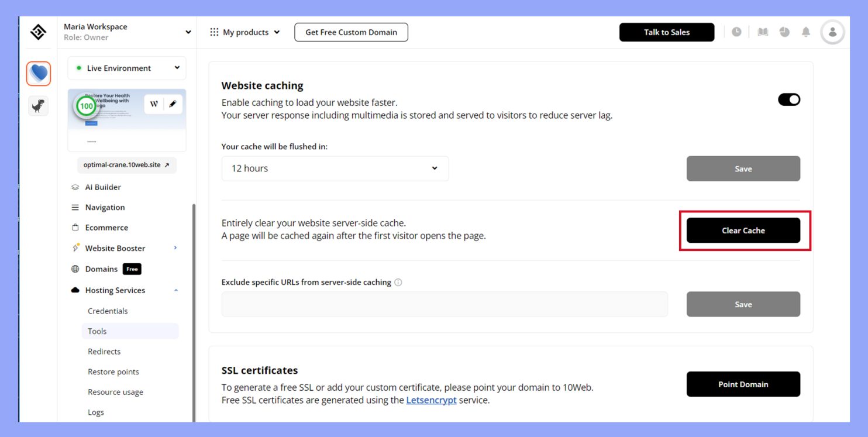Image resolution: width=868 pixels, height=437 pixels.
Task: Open the update history clock icon
Action: coord(736,32)
